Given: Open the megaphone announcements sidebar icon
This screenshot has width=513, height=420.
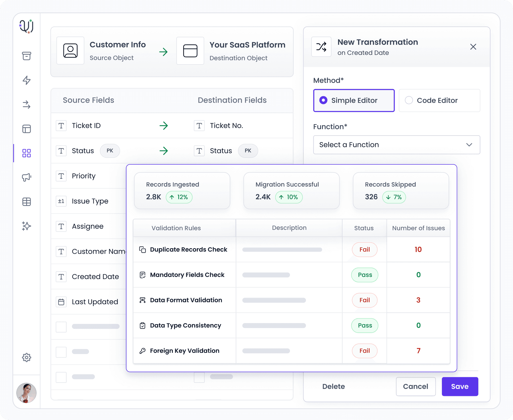Looking at the screenshot, I should point(26,177).
